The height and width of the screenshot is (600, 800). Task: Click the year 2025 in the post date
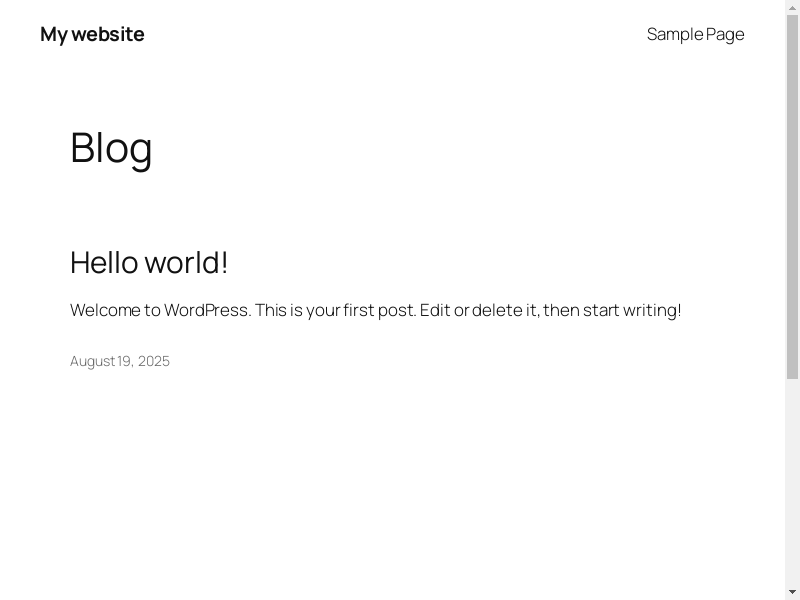(154, 361)
